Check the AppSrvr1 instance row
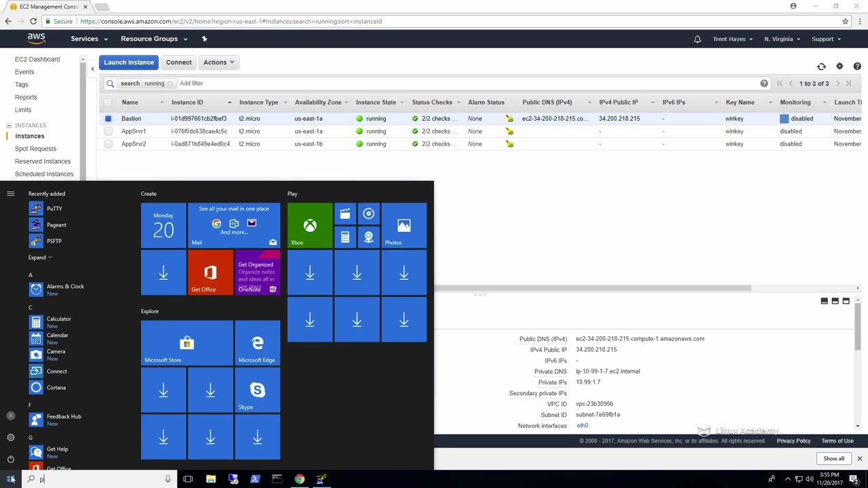 point(108,131)
